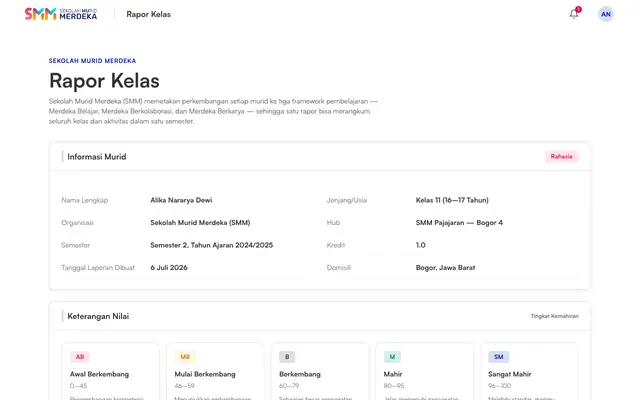This screenshot has width=640, height=400.
Task: Select the Berkembang card title
Action: click(x=300, y=374)
